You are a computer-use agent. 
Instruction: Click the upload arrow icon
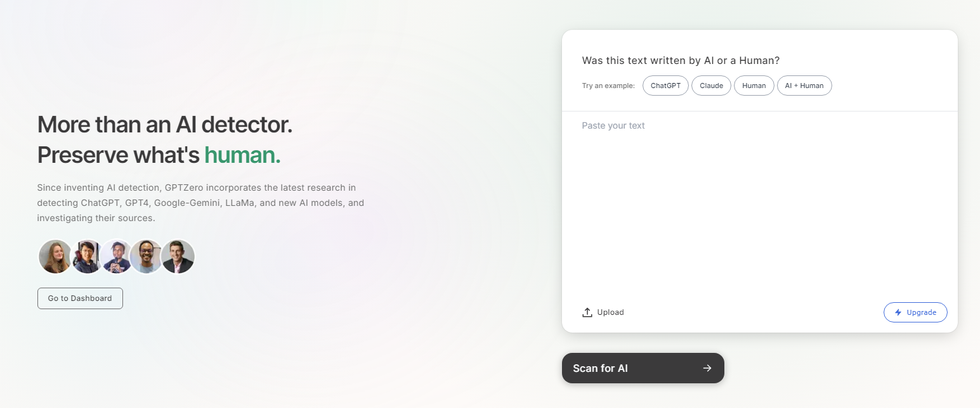pyautogui.click(x=587, y=312)
